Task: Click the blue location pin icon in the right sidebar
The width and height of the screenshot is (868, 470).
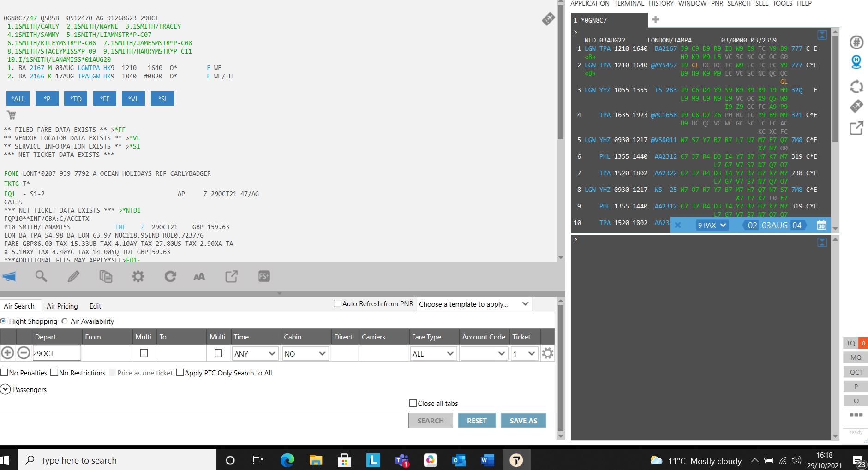Action: point(856,62)
